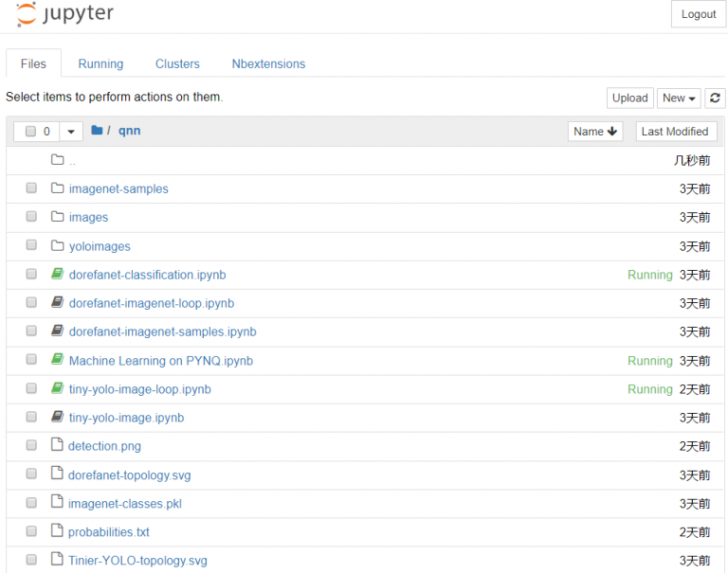Open the Nbextensions tab

(x=268, y=63)
